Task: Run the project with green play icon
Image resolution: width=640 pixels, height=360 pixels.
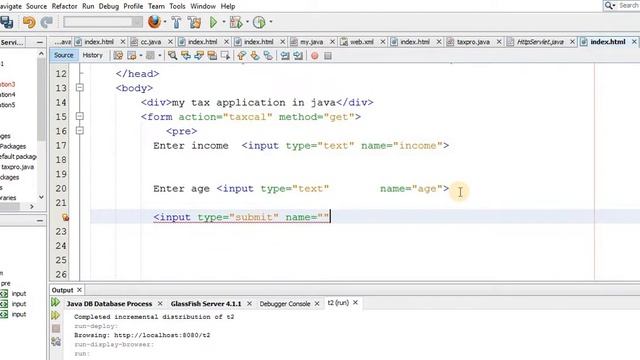Action: pyautogui.click(x=213, y=22)
